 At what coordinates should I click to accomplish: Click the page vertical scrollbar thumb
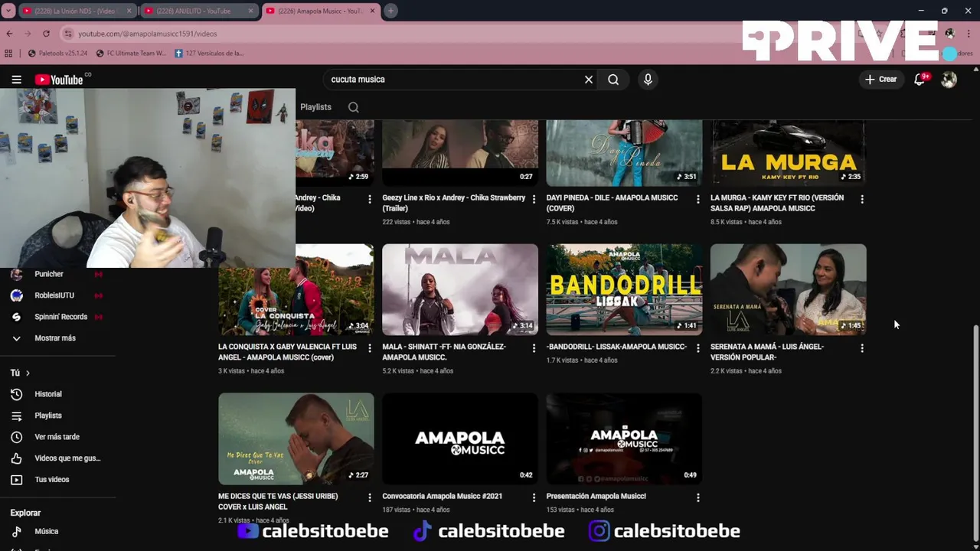[x=975, y=431]
